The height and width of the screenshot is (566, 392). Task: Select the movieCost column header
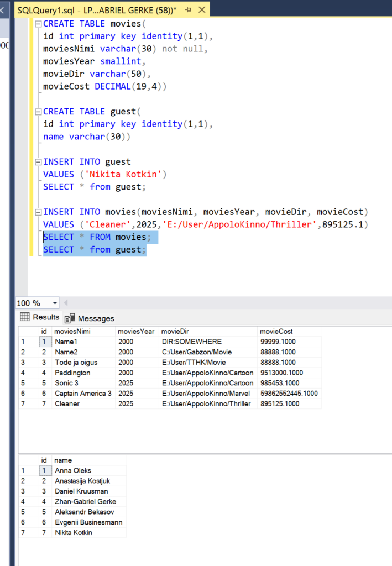pyautogui.click(x=289, y=332)
